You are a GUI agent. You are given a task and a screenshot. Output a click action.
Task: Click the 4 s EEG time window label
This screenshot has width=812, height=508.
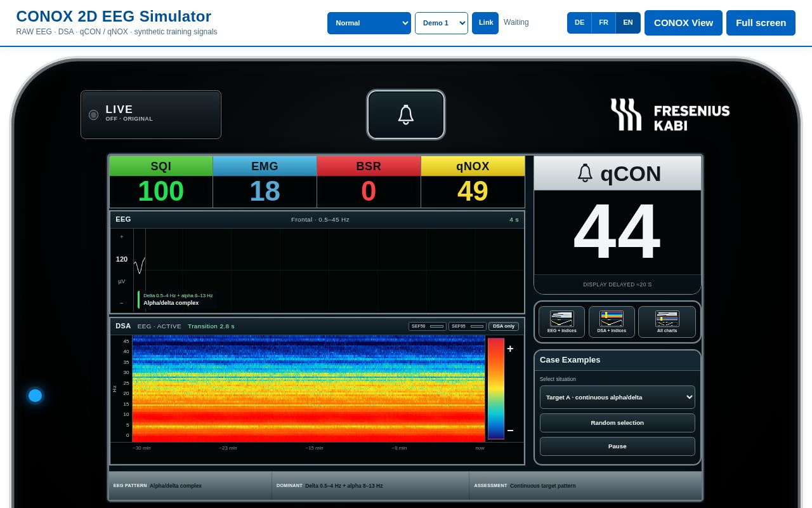tap(514, 220)
